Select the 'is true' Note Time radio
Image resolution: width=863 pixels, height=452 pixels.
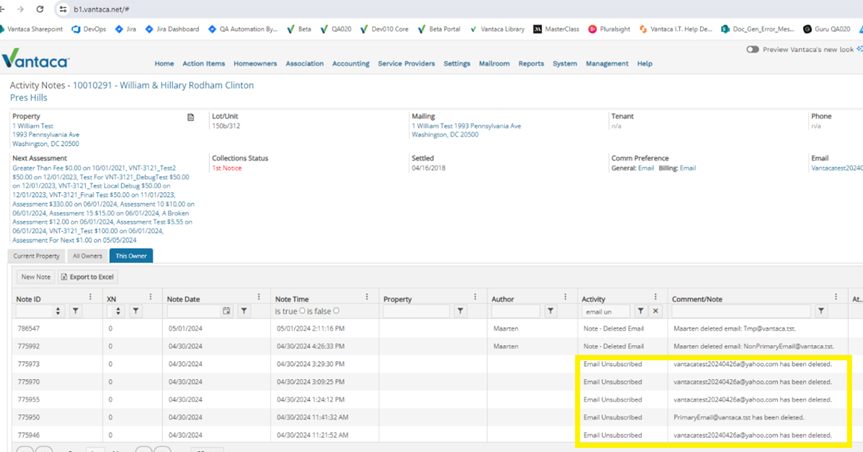(x=302, y=311)
